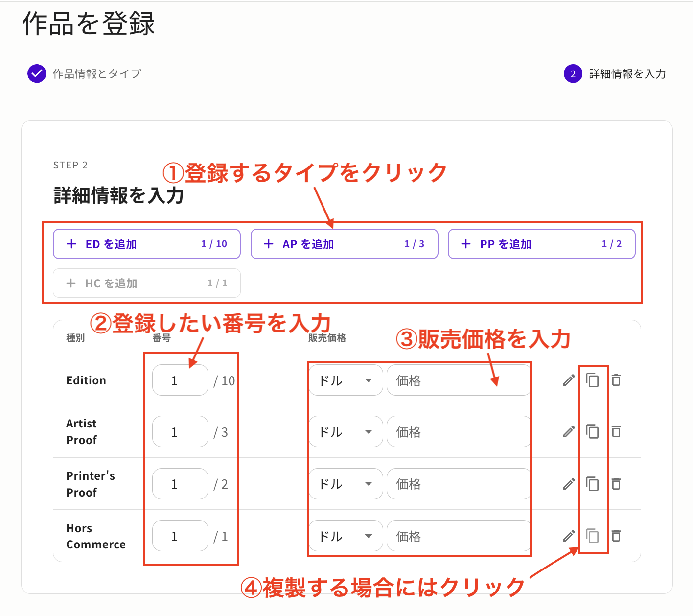Click the '/ 3' total in Artist Proof row
This screenshot has width=693, height=616.
(221, 432)
